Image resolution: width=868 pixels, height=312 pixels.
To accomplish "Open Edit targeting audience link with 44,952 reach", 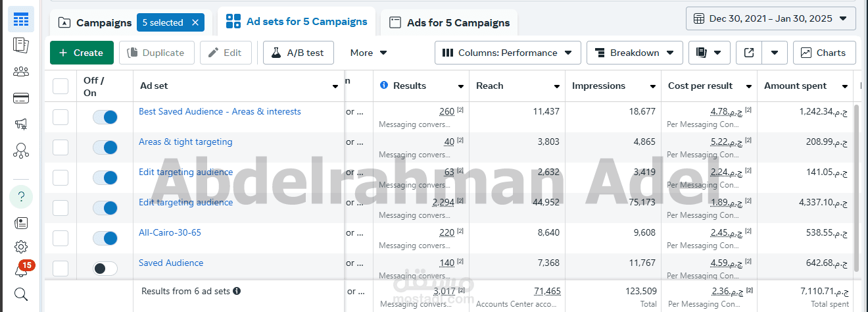I will (185, 202).
